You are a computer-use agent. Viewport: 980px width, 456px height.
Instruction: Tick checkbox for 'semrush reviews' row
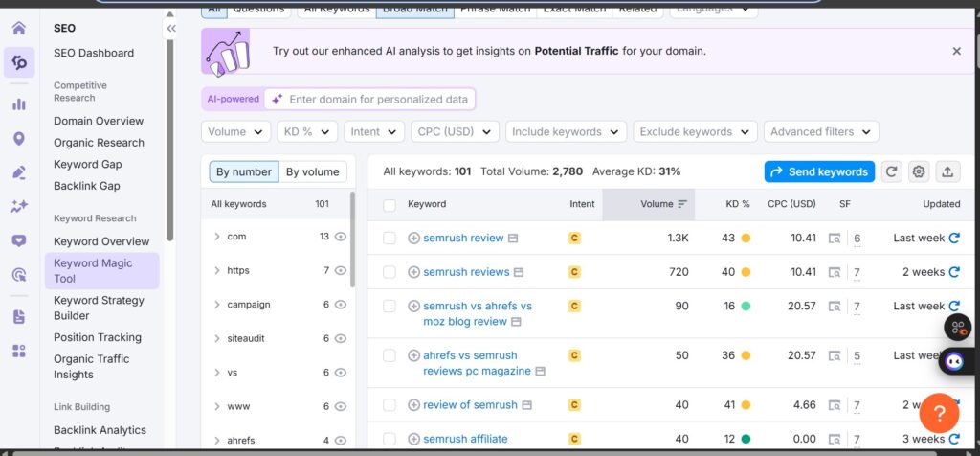[390, 272]
